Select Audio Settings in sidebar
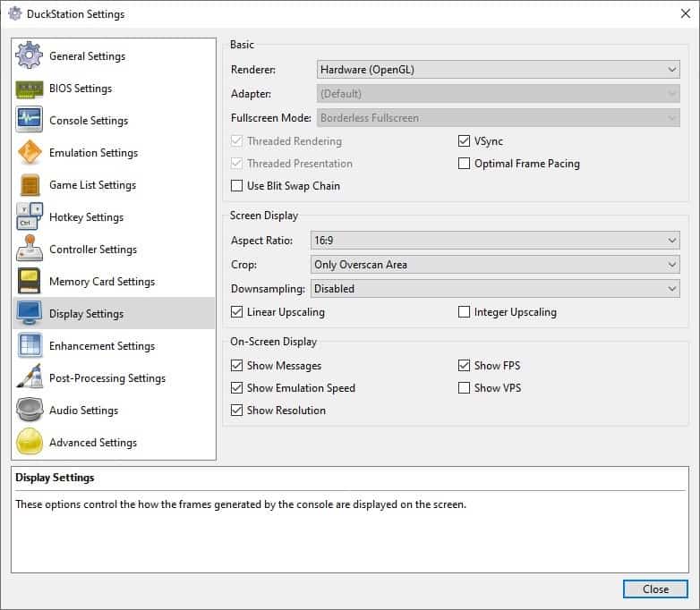The image size is (700, 610). [x=114, y=410]
